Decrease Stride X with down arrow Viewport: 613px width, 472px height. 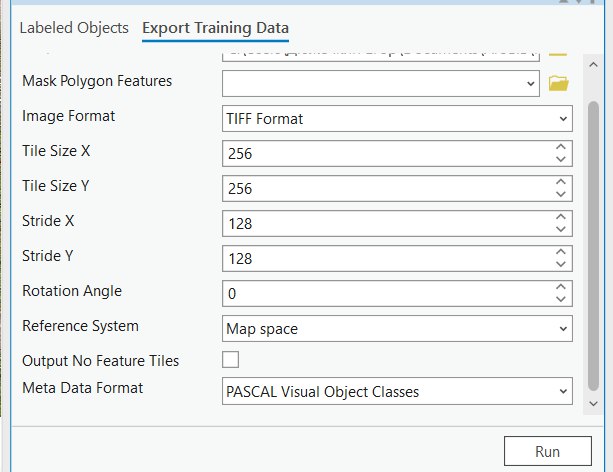560,229
